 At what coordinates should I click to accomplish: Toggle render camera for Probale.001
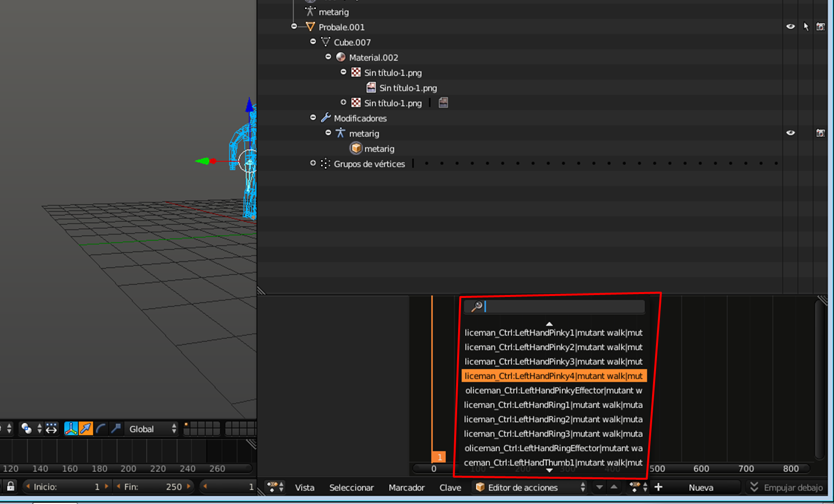(820, 27)
